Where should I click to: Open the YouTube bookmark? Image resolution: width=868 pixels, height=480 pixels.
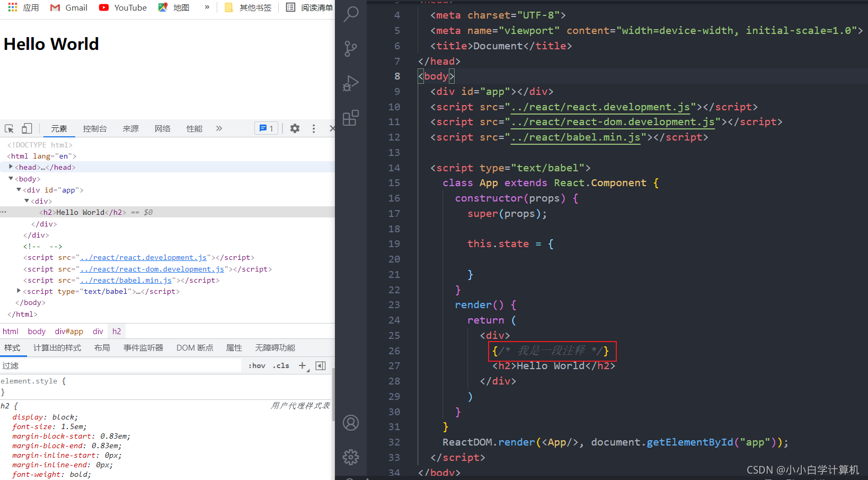point(123,7)
